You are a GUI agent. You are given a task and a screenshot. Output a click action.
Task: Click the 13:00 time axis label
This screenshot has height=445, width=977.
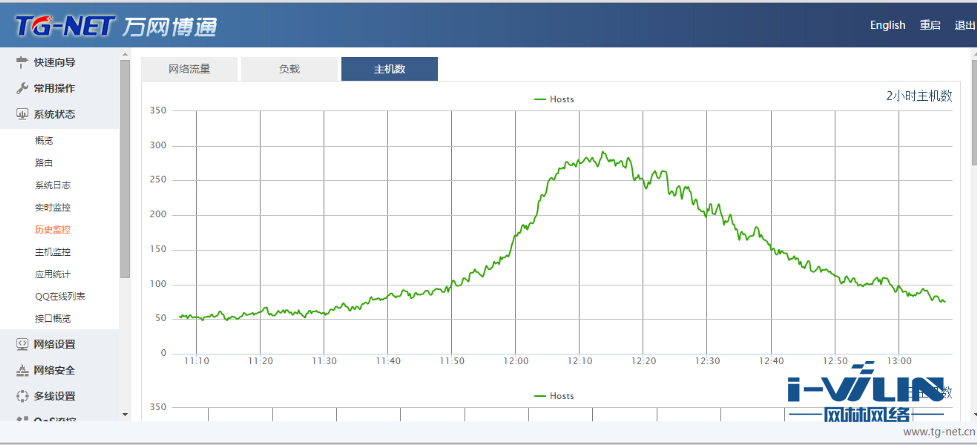coord(898,361)
